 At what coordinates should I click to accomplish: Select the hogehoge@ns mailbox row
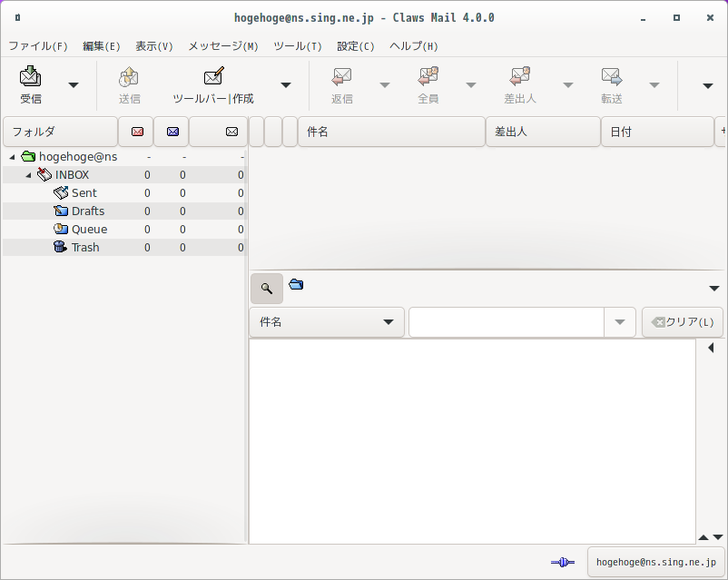125,156
